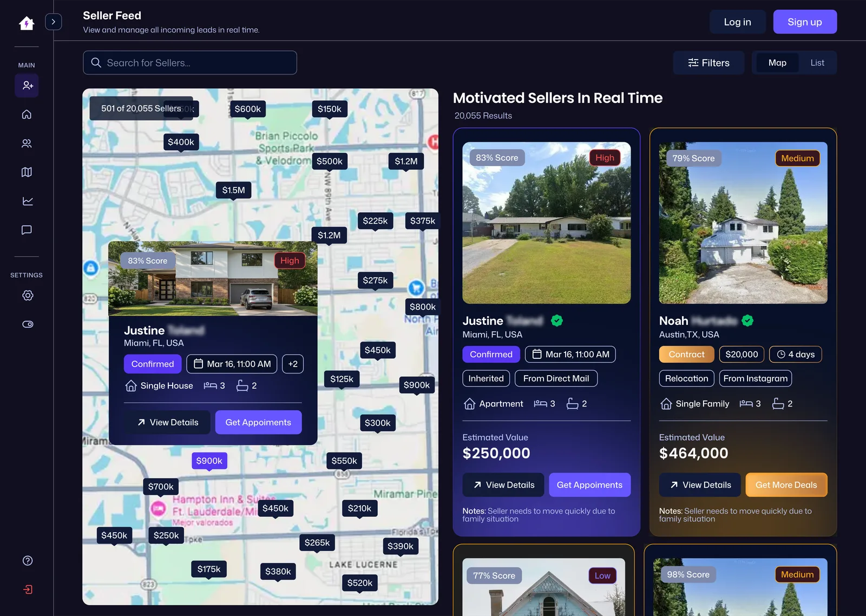Image resolution: width=866 pixels, height=616 pixels.
Task: Click the map popup house photo
Action: [213, 278]
